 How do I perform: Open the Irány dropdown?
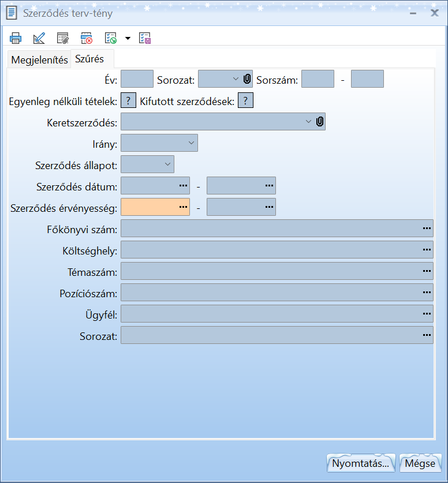(x=191, y=143)
